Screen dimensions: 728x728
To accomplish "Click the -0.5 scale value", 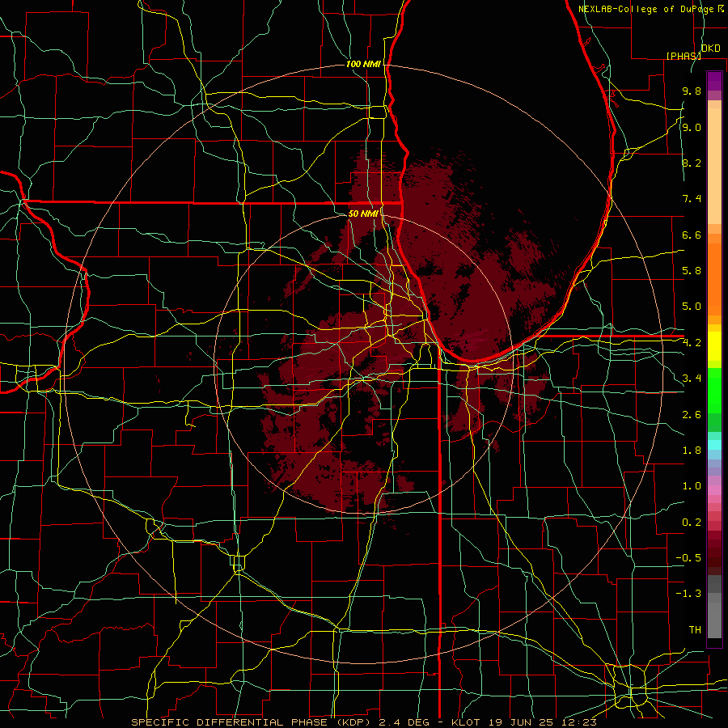I will coord(688,558).
